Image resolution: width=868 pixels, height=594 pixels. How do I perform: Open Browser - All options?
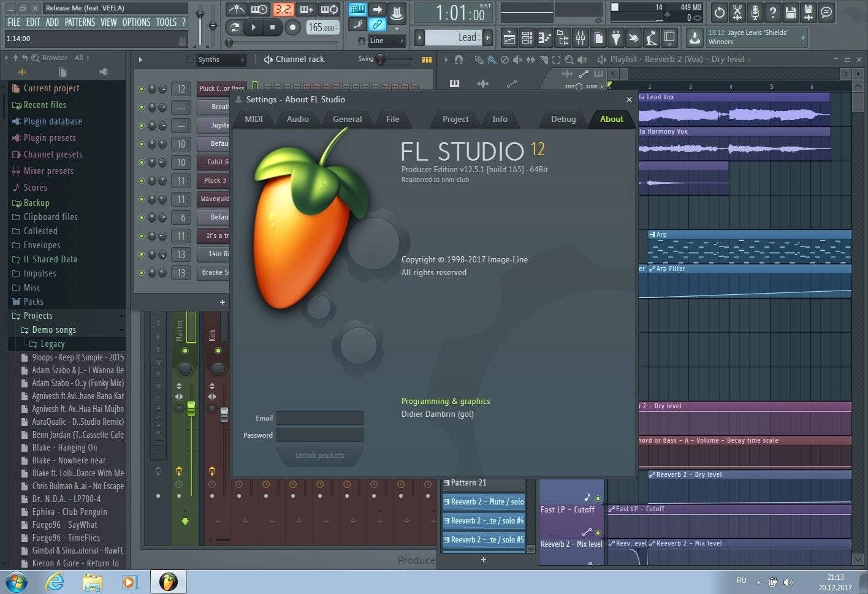pos(62,58)
